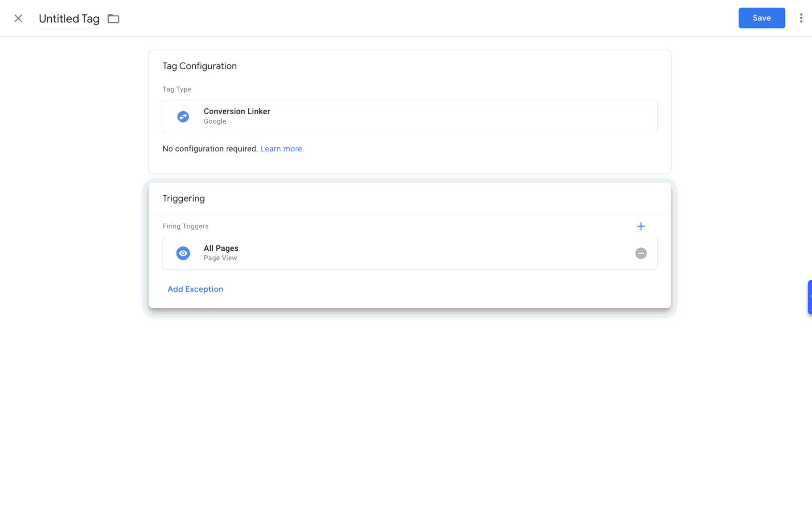Click the Add Exception link
Screen dimensions: 812x518
point(195,289)
